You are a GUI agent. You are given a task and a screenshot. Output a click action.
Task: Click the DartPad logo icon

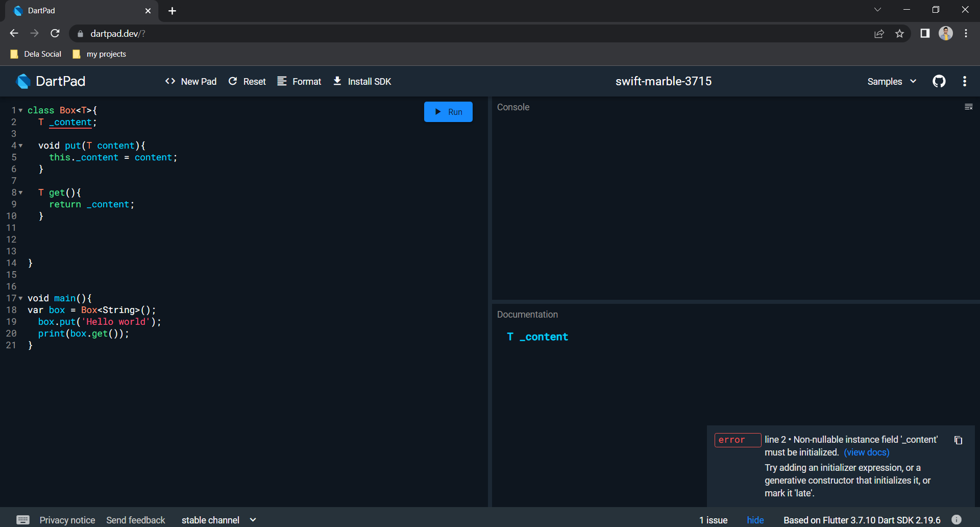[23, 81]
